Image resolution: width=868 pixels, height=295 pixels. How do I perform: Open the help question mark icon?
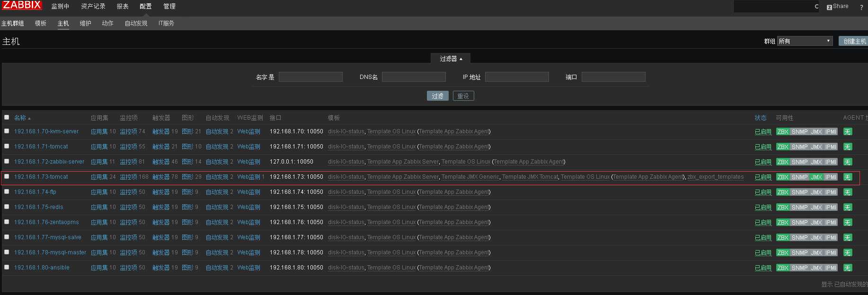click(x=861, y=7)
